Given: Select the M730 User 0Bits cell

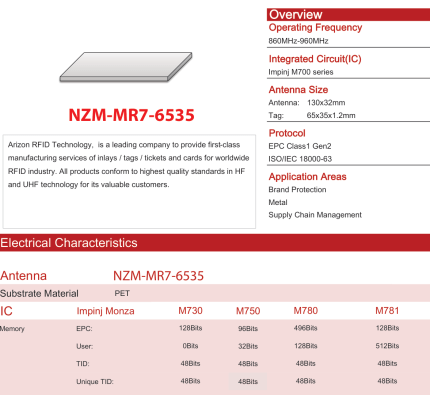Looking at the screenshot, I should (x=190, y=346).
